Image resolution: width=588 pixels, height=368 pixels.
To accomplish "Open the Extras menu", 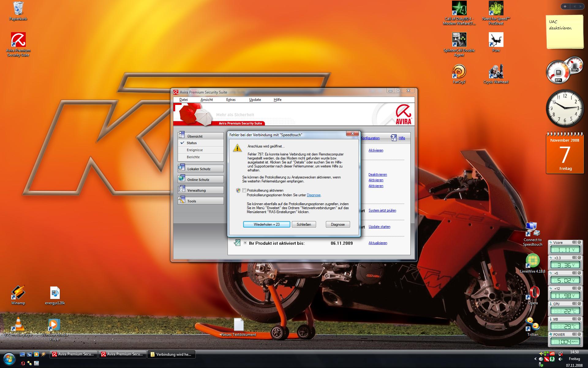I will pos(231,100).
